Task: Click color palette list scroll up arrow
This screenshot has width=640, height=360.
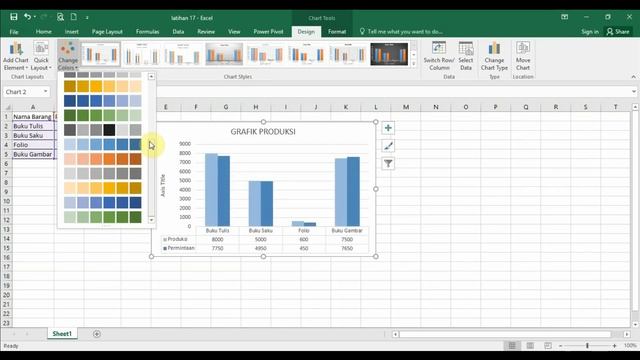Action: pyautogui.click(x=151, y=76)
